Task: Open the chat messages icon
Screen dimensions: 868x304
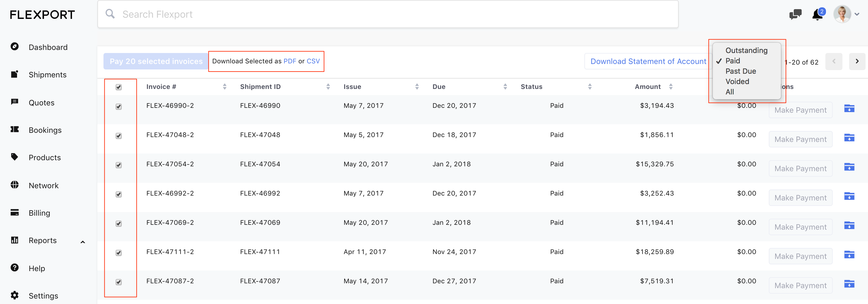Action: 795,14
